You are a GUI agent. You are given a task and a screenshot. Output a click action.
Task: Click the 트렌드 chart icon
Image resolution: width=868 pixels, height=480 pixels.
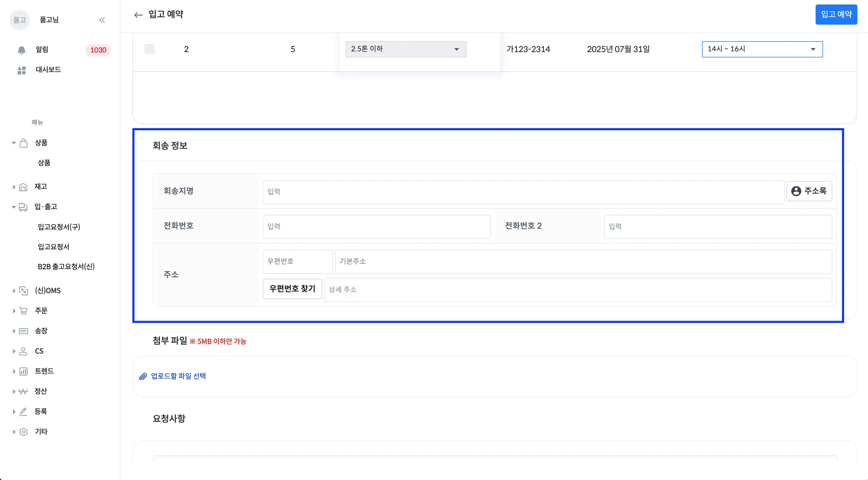[24, 371]
